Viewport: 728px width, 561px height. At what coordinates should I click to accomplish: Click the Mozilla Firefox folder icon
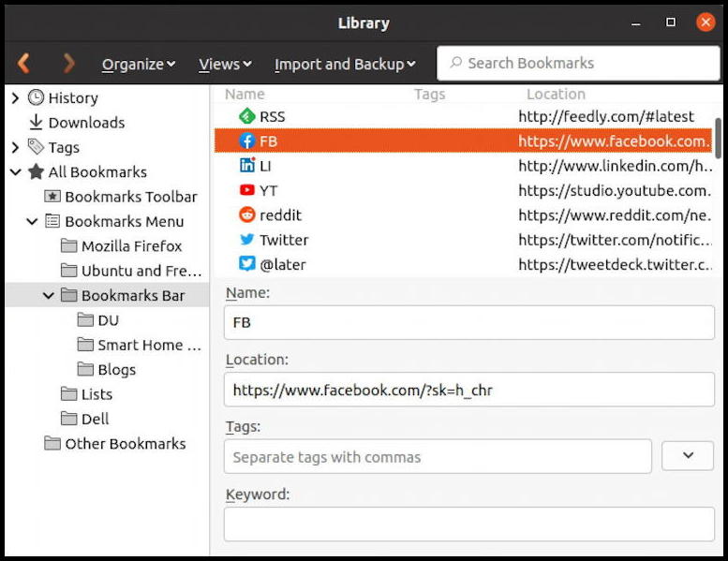tap(68, 245)
